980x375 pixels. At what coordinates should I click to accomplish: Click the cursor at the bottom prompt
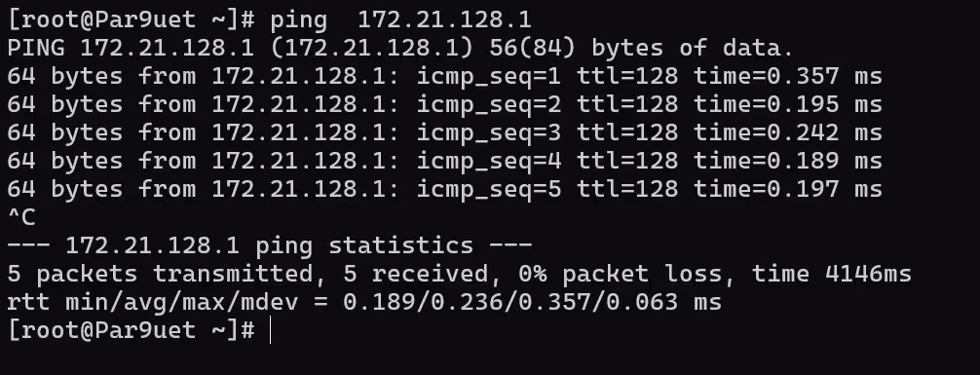270,330
